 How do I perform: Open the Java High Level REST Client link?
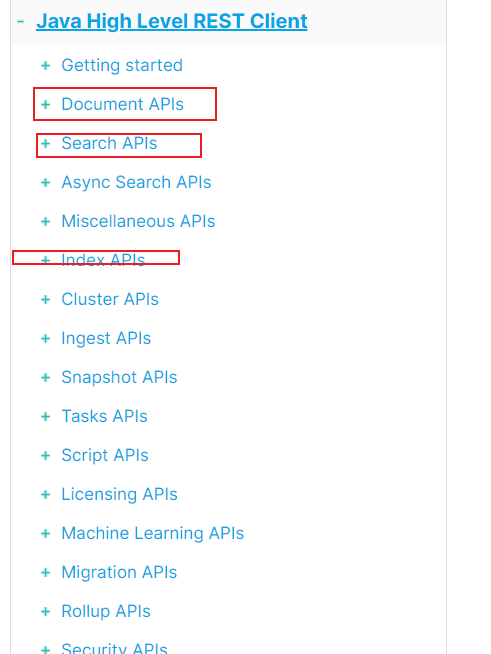(172, 21)
